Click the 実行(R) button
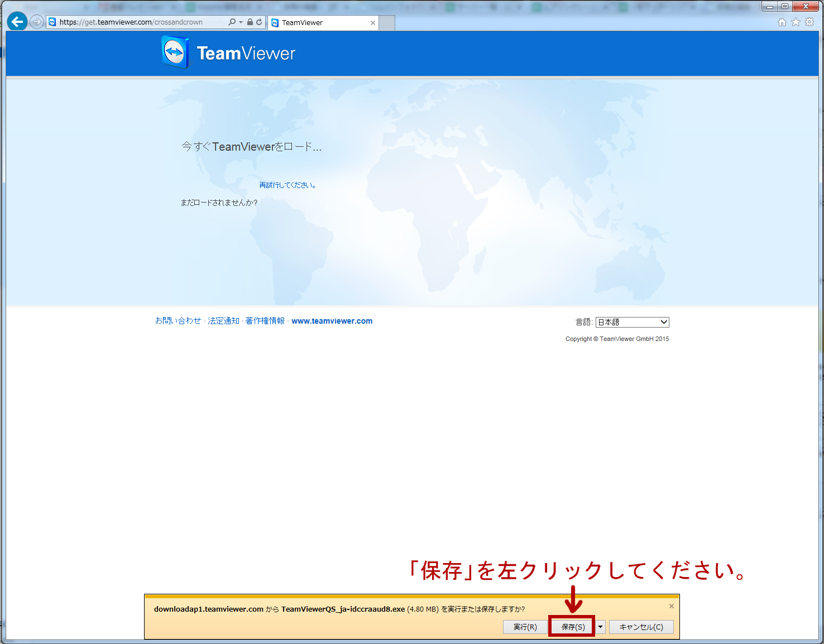The width and height of the screenshot is (824, 644). 525,627
